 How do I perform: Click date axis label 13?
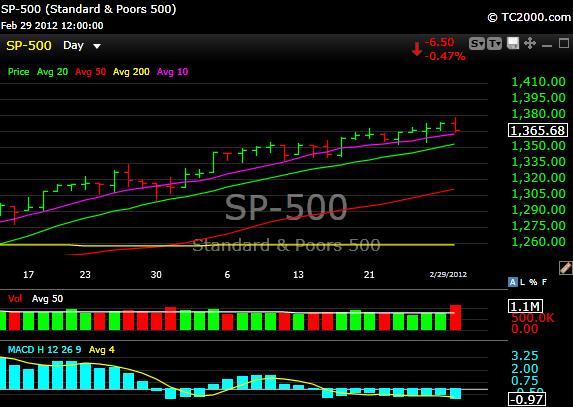pyautogui.click(x=298, y=275)
